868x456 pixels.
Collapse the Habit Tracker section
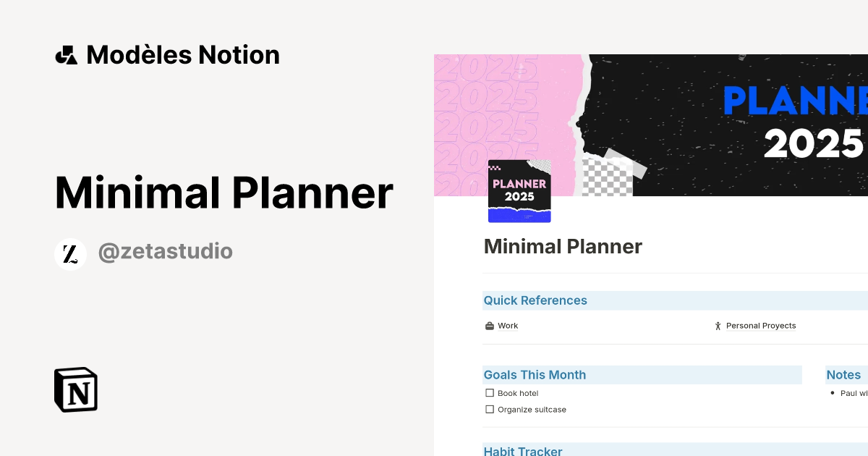click(x=523, y=451)
